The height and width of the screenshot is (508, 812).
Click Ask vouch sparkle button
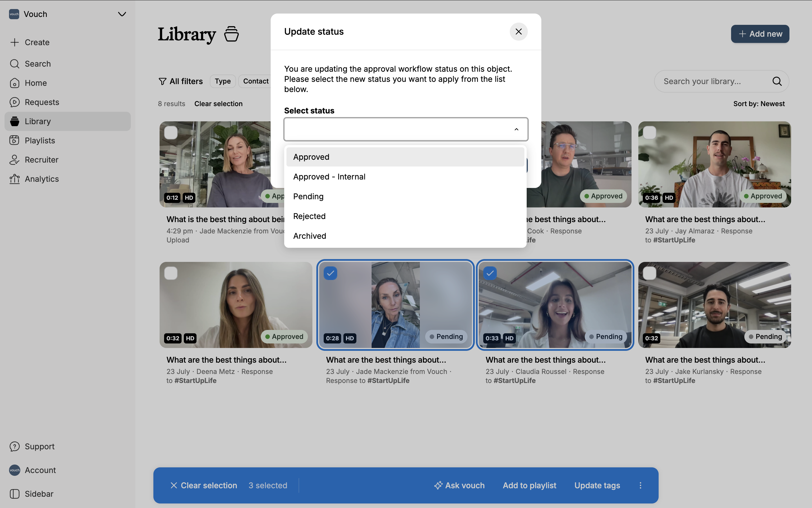coord(459,485)
